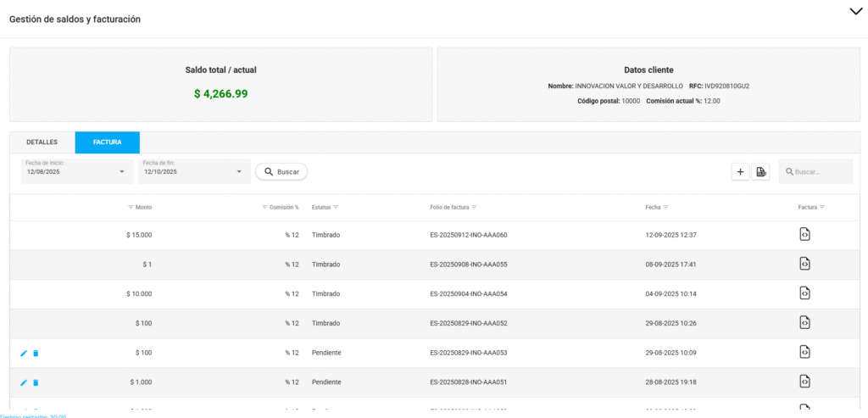Collapse the Gestión de saldos y facturación panel
This screenshot has height=418, width=868.
tap(854, 11)
